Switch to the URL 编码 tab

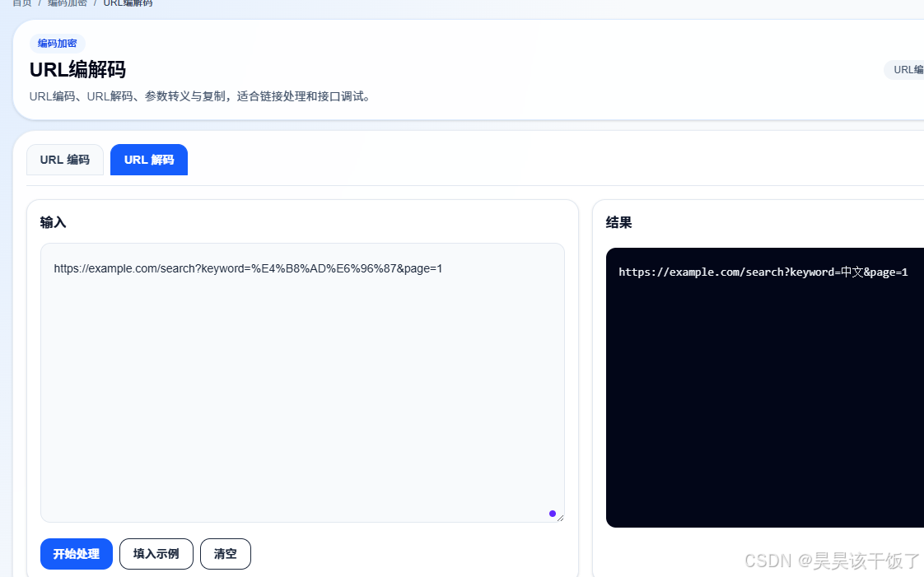pos(65,160)
